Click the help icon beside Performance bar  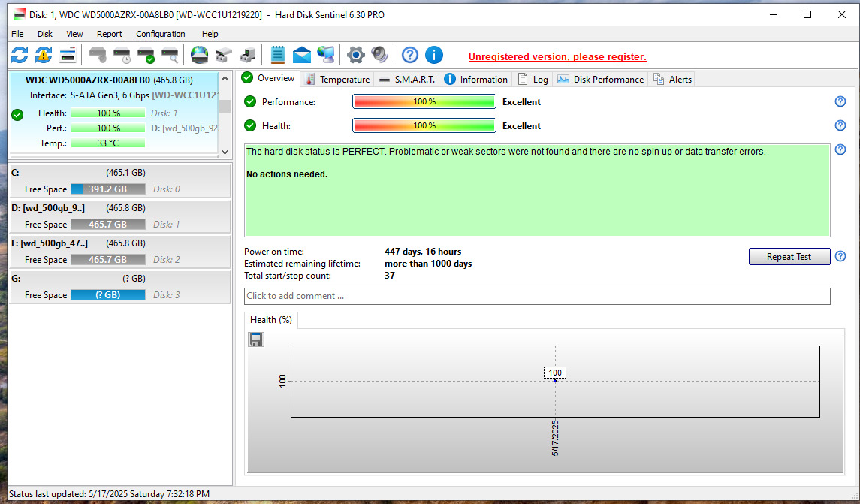(840, 101)
